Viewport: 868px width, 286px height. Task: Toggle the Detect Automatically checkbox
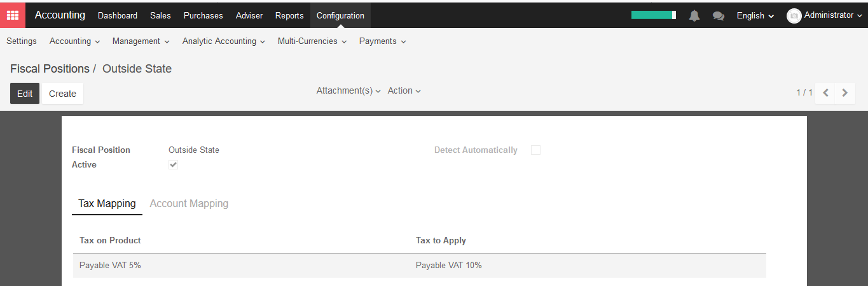pos(535,150)
